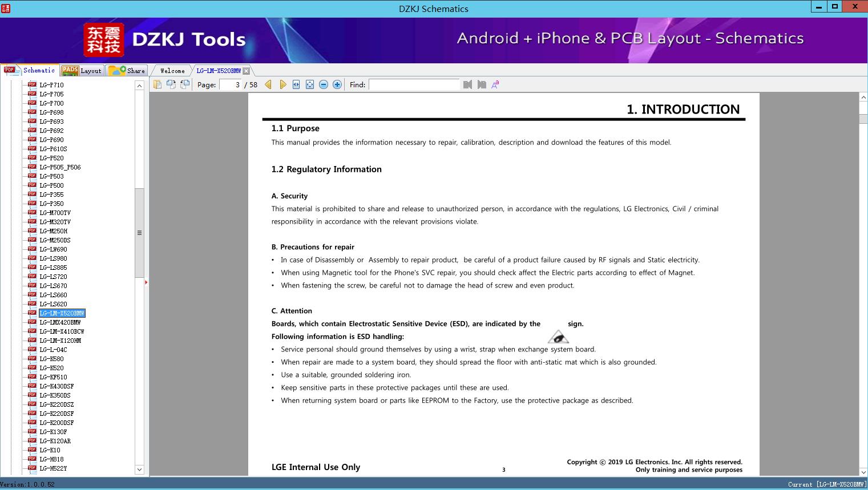Select LG-P705 in the tree

click(51, 94)
